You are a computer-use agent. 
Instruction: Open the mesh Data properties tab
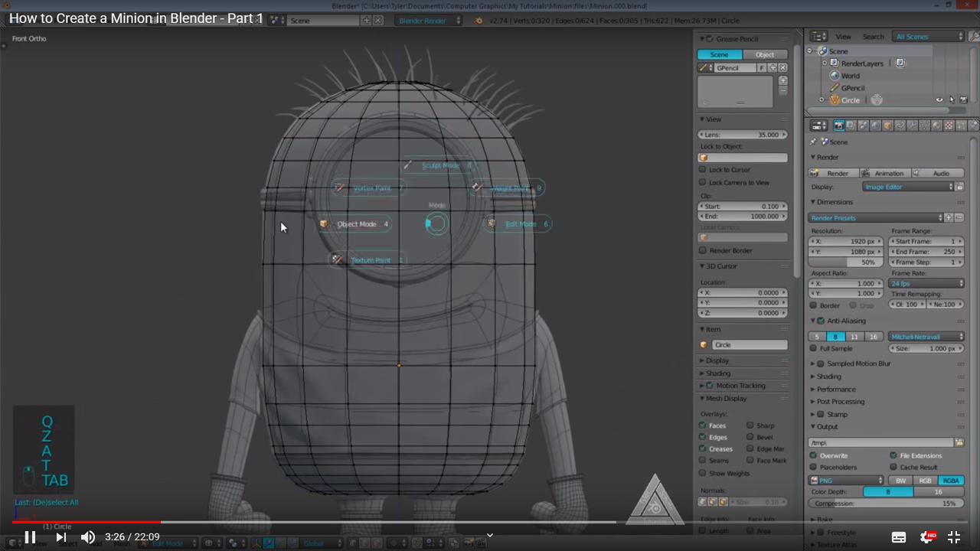pyautogui.click(x=925, y=126)
